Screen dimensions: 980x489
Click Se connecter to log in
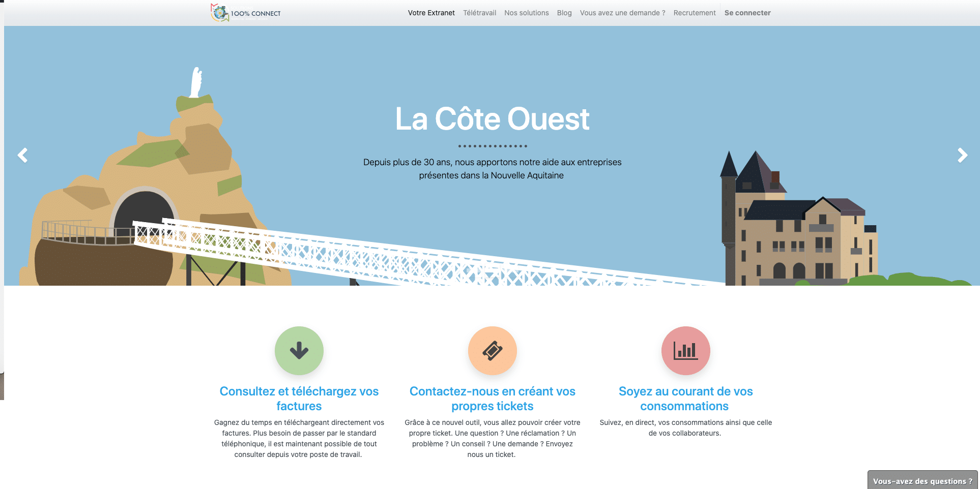click(747, 13)
